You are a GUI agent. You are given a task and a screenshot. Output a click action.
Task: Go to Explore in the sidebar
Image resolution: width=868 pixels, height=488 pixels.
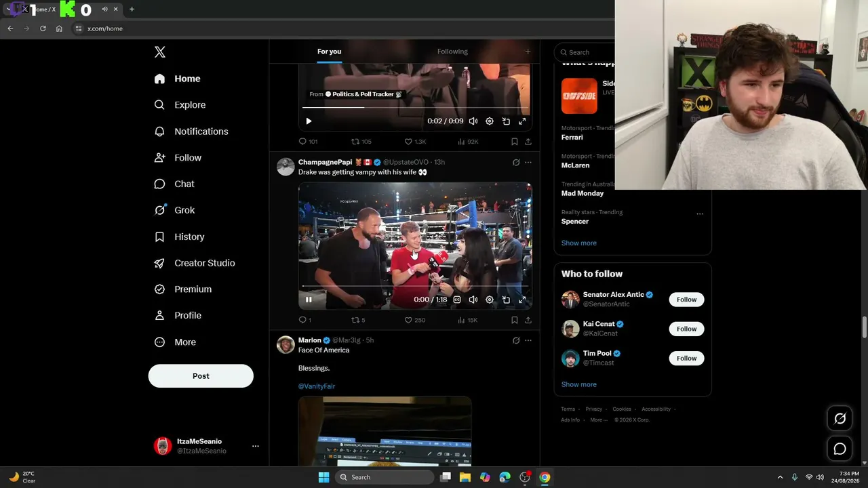[x=180, y=105]
